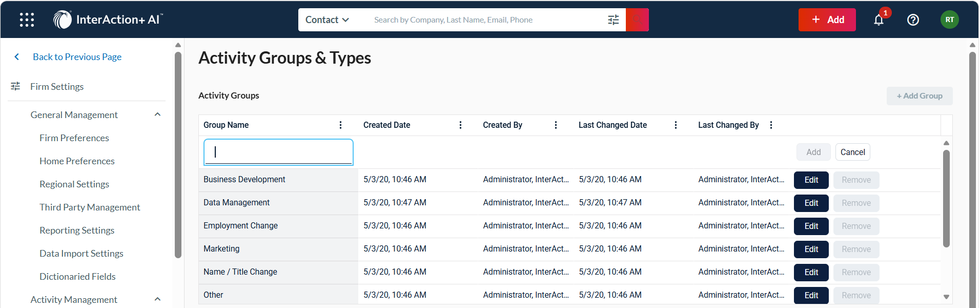Open notifications bell icon
Viewport: 980px width, 308px height.
click(x=879, y=20)
